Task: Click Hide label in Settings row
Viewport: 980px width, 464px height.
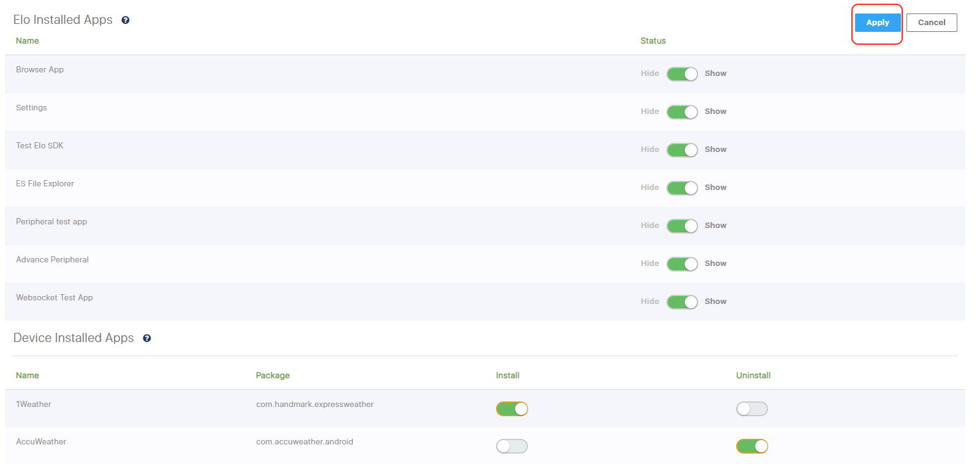Action: click(650, 112)
